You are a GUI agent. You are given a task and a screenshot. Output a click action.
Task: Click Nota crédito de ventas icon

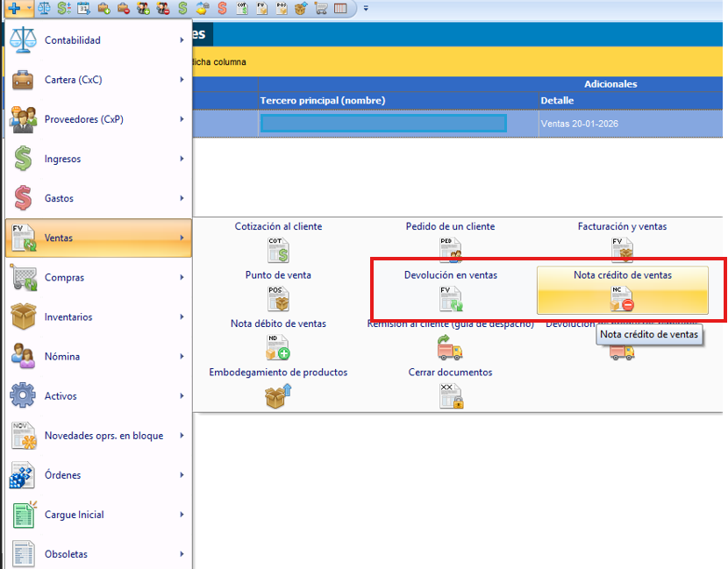(622, 299)
